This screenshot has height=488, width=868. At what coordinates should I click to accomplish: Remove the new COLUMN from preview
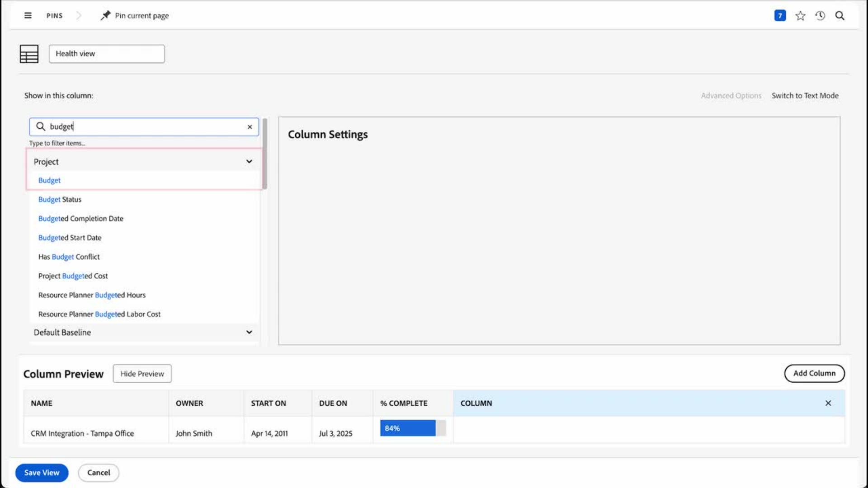tap(828, 403)
